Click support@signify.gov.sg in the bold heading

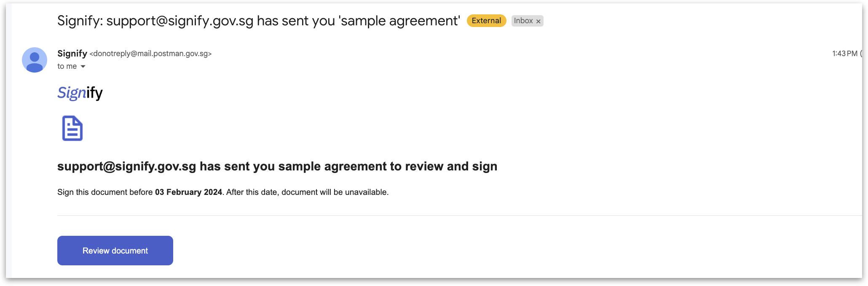[x=126, y=166]
